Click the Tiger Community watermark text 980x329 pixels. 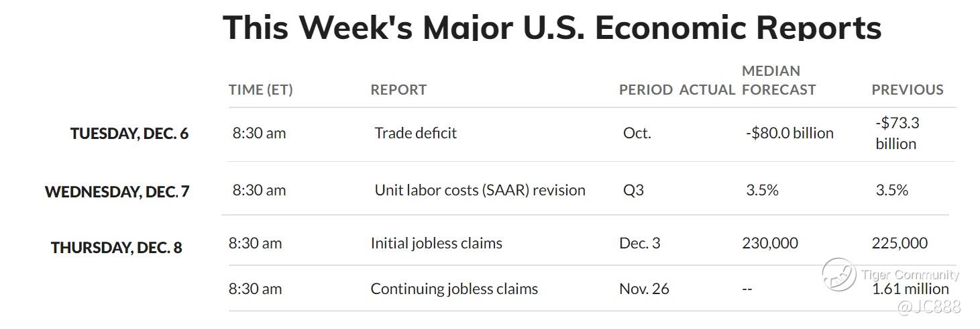pyautogui.click(x=910, y=274)
